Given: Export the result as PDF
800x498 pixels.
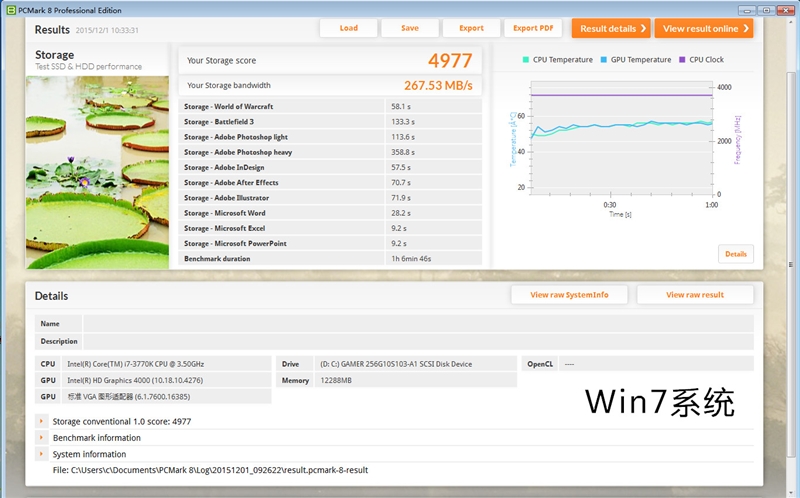Looking at the screenshot, I should (533, 28).
